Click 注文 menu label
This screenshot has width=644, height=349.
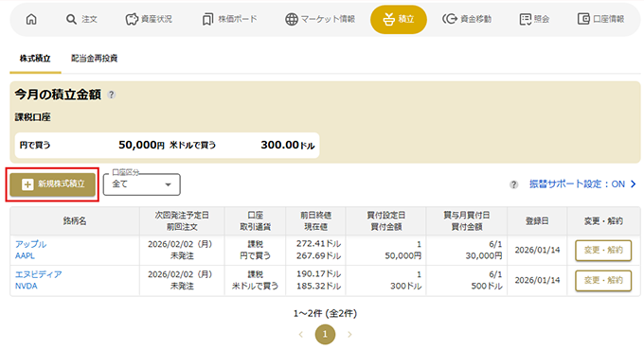89,19
